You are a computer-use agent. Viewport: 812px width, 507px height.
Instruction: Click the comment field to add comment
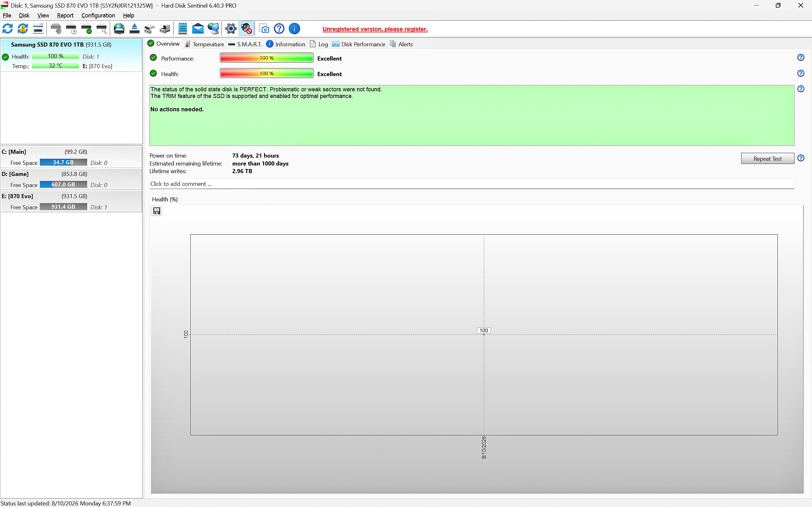472,184
